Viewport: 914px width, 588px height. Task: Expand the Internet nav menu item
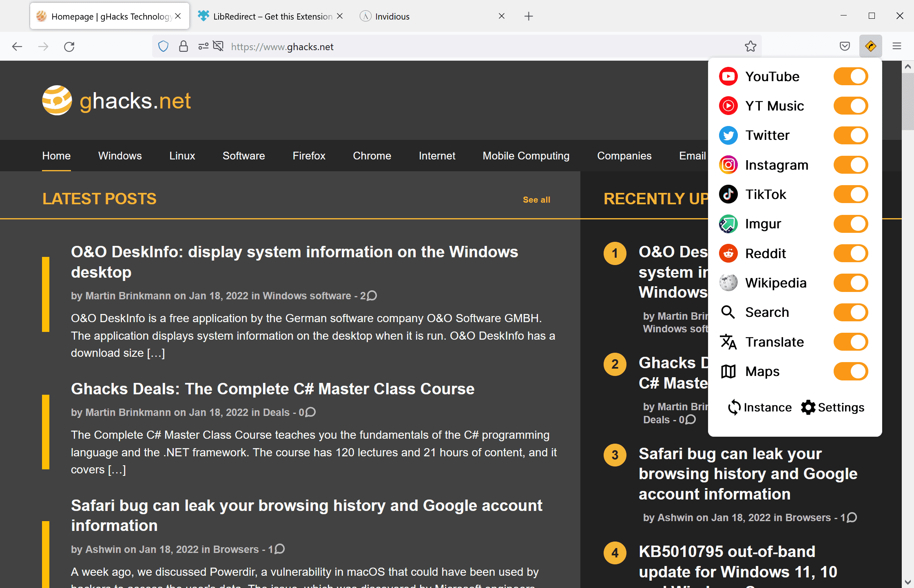click(436, 155)
